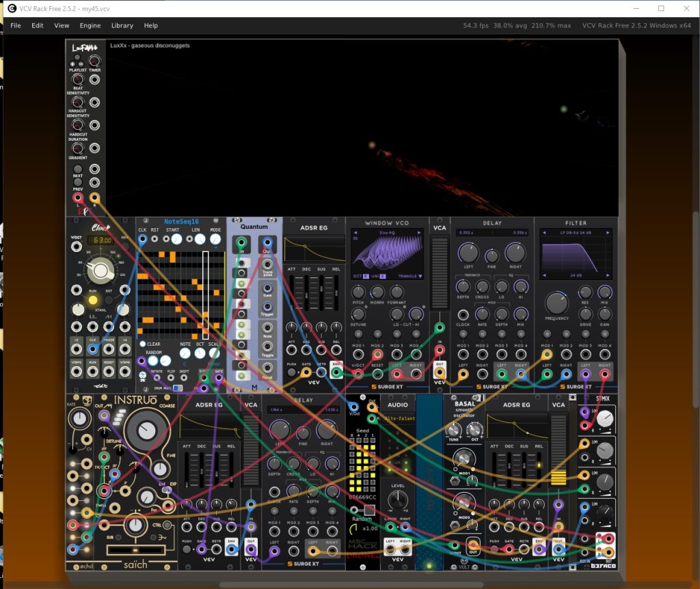Select previous waveform in Window VCO display

[355, 232]
